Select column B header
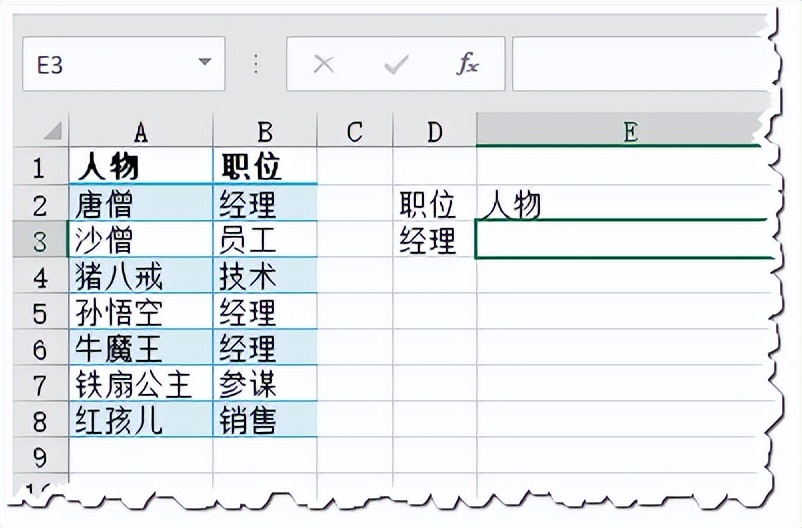Viewport: 802px width, 528px height. click(x=264, y=131)
